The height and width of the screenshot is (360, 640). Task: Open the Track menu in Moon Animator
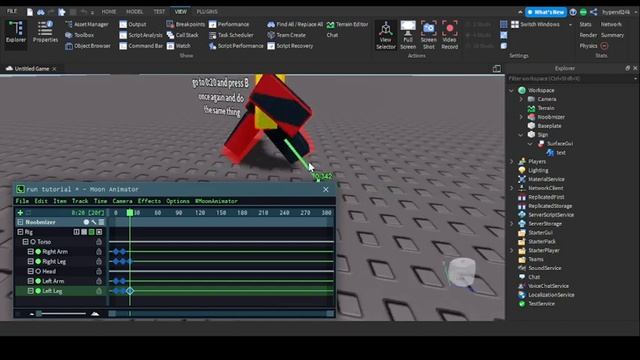click(x=80, y=201)
